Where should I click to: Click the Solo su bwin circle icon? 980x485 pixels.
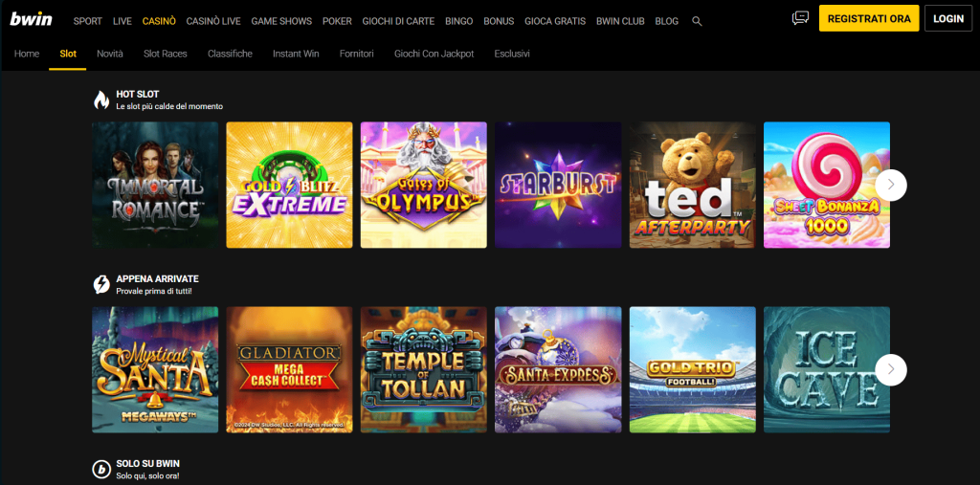(x=101, y=470)
